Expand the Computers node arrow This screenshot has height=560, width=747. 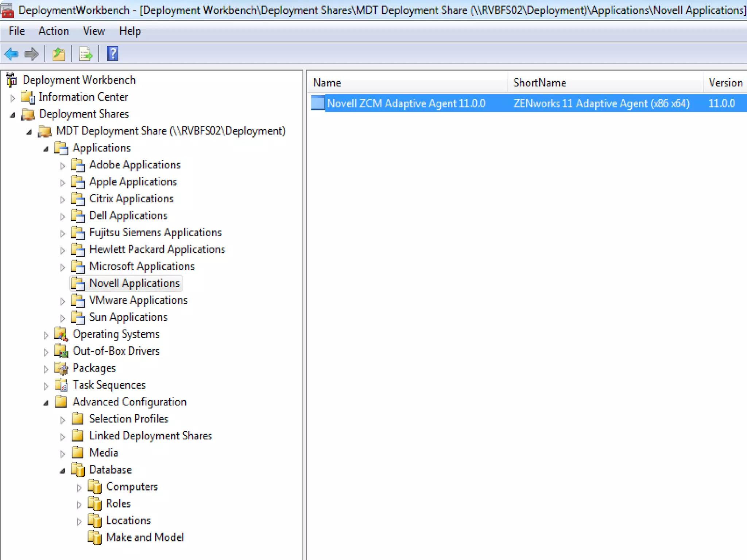tap(79, 488)
